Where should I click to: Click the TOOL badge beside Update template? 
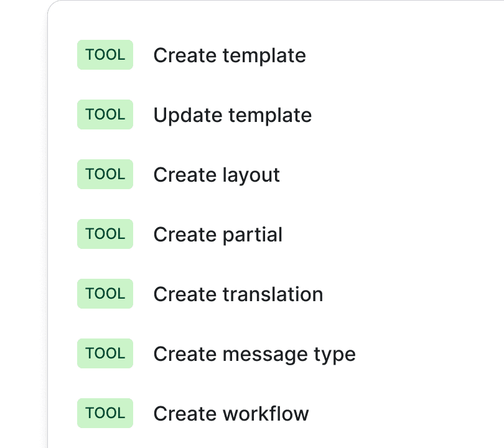tap(105, 114)
